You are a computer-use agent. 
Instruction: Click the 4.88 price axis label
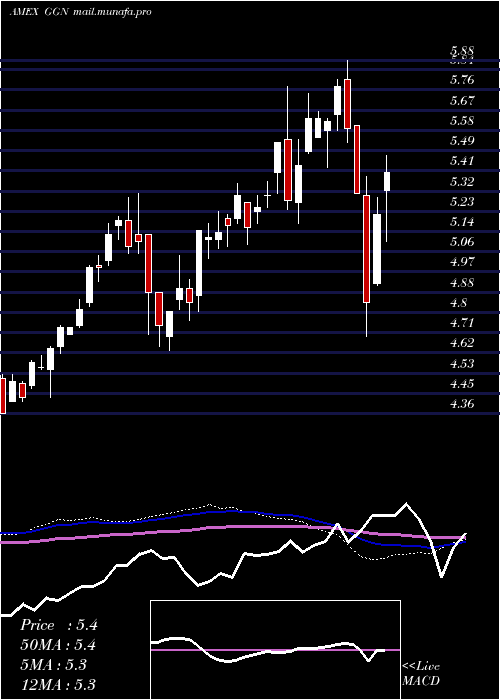462,283
